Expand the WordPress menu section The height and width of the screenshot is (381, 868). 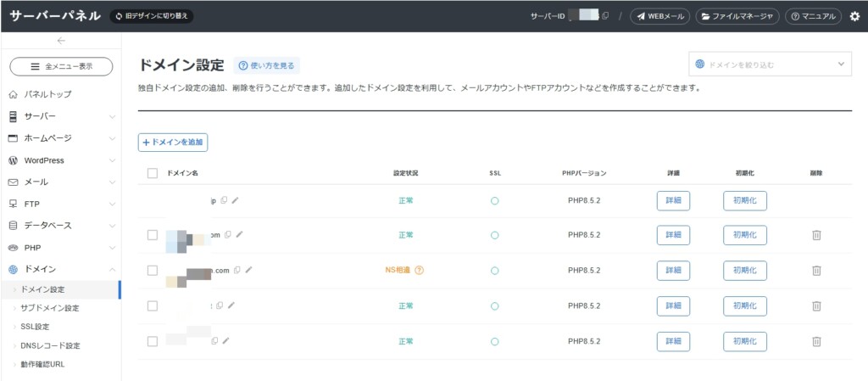[x=61, y=160]
